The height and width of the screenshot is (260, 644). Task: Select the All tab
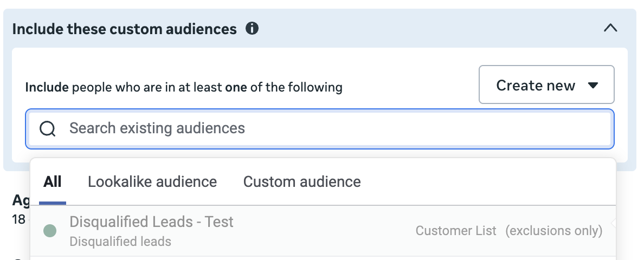(53, 181)
